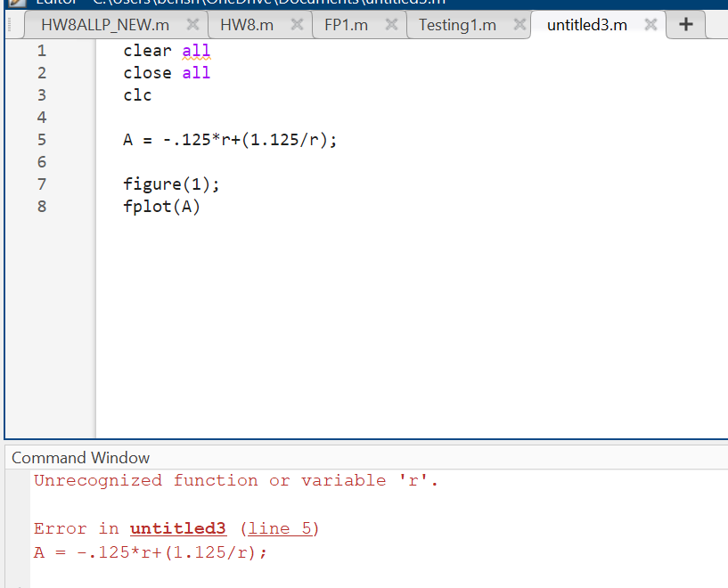Switch to the HW8ALLP_NEW.m tab
Viewport: 728px width, 588px height.
pos(107,25)
